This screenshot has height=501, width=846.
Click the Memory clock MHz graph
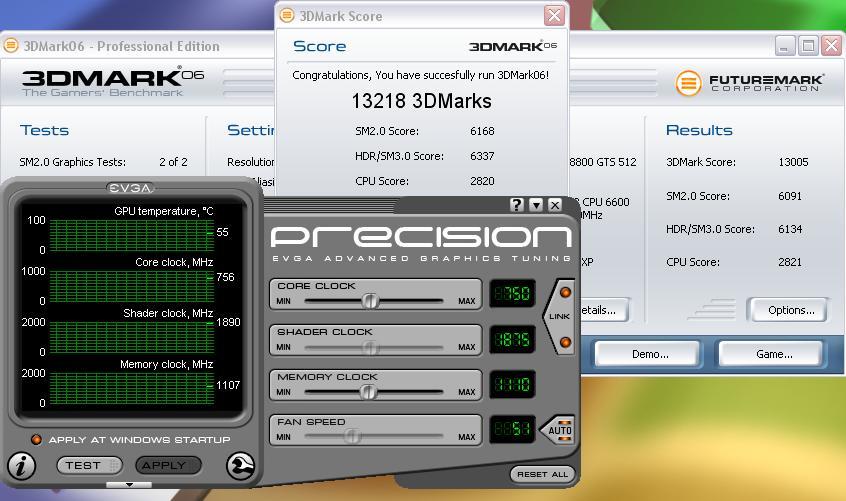(x=132, y=388)
